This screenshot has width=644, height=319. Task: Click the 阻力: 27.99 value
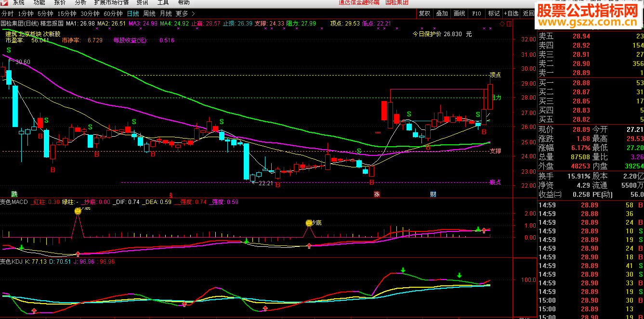(x=302, y=24)
